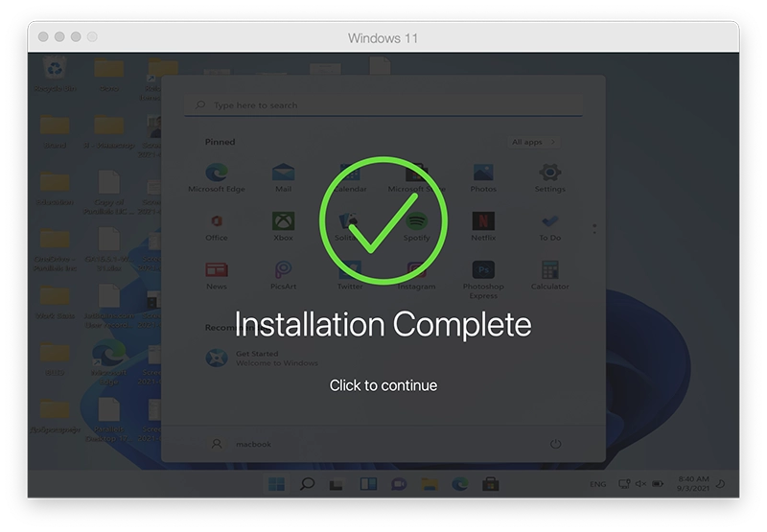Image resolution: width=767 pixels, height=532 pixels.
Task: Open the Netflix pinned app
Action: (483, 226)
